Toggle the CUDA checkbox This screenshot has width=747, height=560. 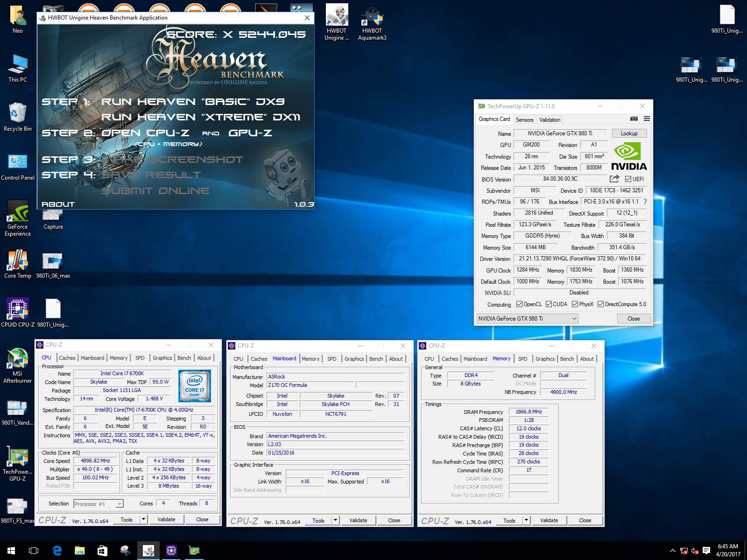tap(549, 304)
